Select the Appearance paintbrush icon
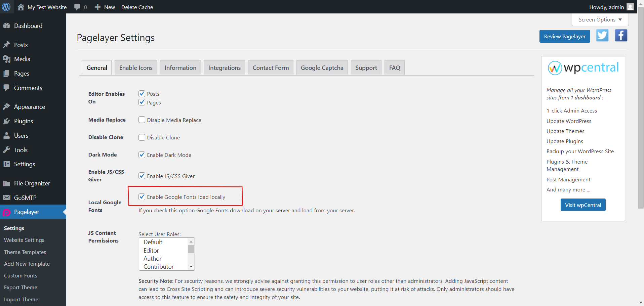The height and width of the screenshot is (306, 644). tap(7, 106)
